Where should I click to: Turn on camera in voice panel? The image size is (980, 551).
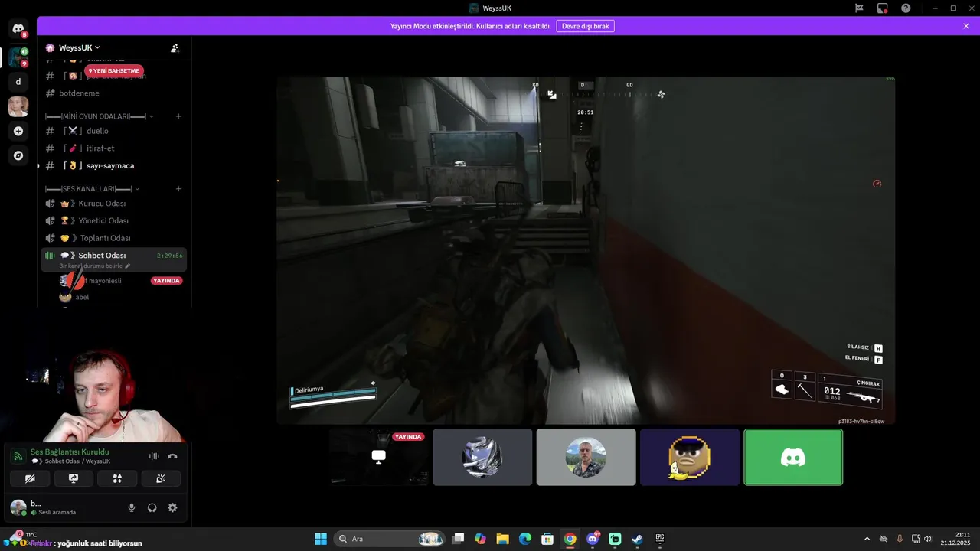pyautogui.click(x=30, y=478)
